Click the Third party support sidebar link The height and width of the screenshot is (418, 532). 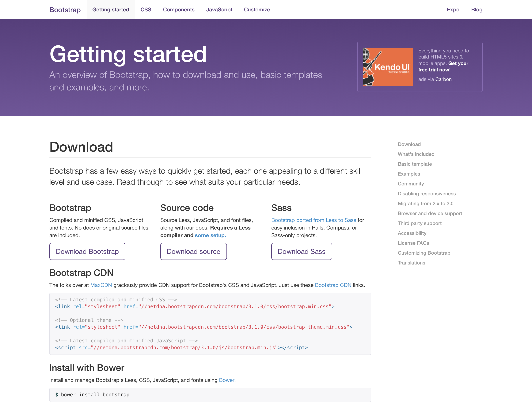click(419, 223)
